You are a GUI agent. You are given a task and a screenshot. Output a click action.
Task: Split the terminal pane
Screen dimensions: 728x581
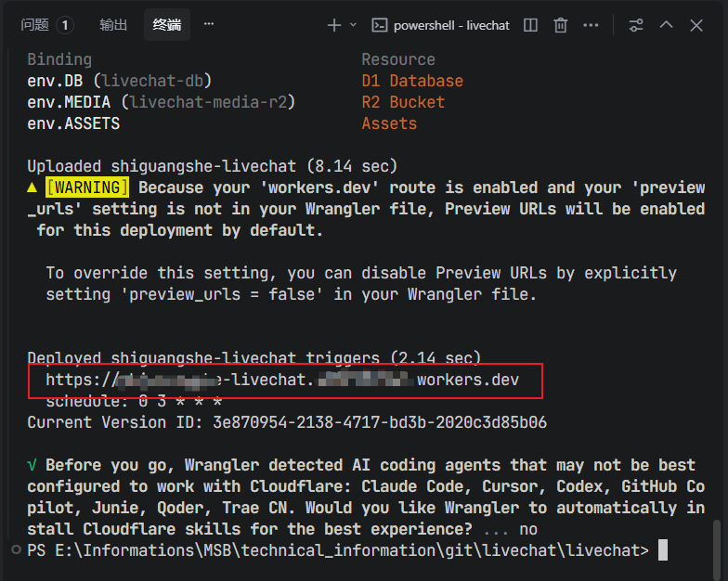click(530, 25)
